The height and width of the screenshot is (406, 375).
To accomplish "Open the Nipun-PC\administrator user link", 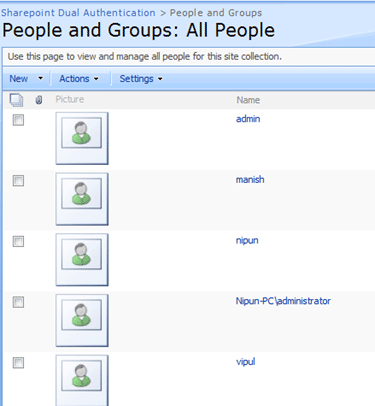I will click(x=283, y=301).
